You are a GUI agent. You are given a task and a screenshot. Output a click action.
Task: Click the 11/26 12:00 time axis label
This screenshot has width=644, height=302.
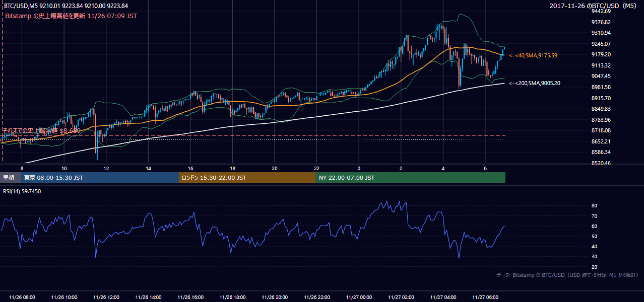[x=106, y=297]
